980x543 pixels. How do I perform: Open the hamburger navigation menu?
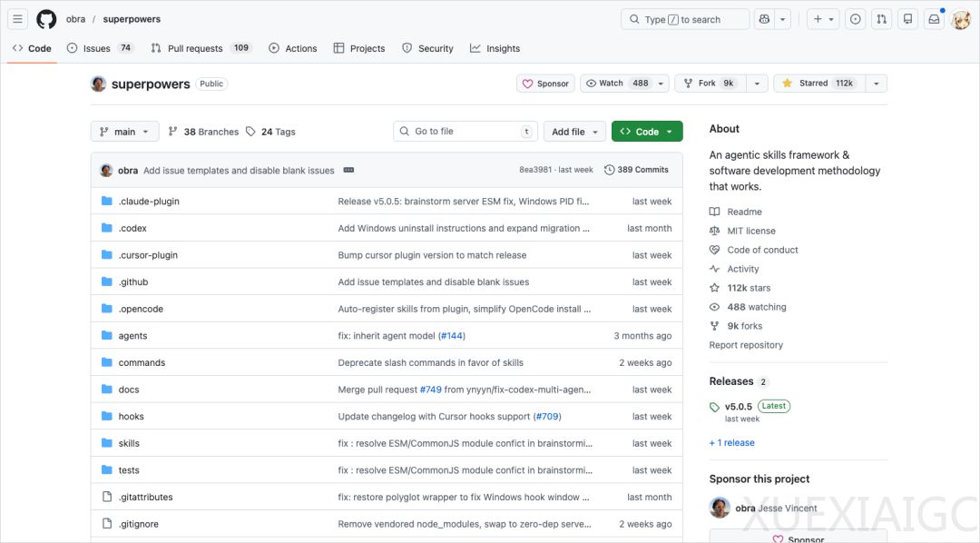coord(18,19)
